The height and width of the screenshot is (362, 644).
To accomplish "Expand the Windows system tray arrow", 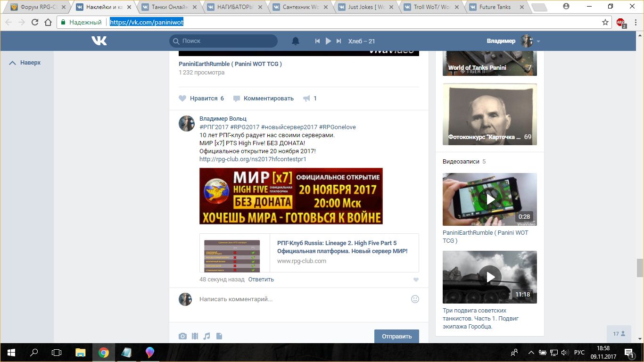I will point(531,352).
